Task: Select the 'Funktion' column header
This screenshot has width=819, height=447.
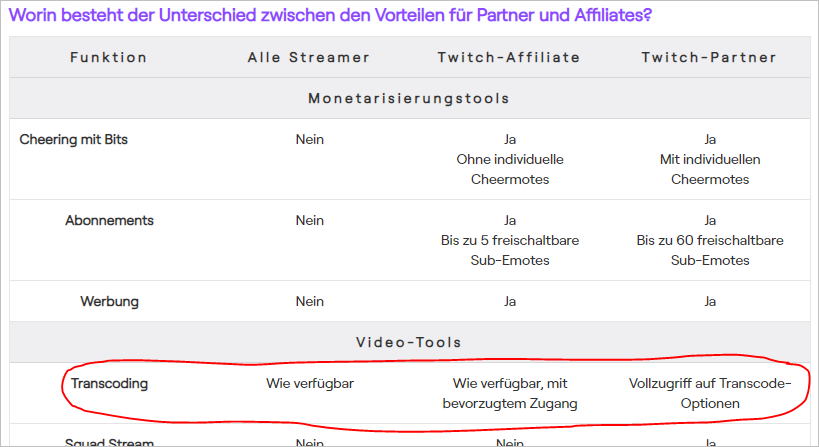Action: pos(109,57)
